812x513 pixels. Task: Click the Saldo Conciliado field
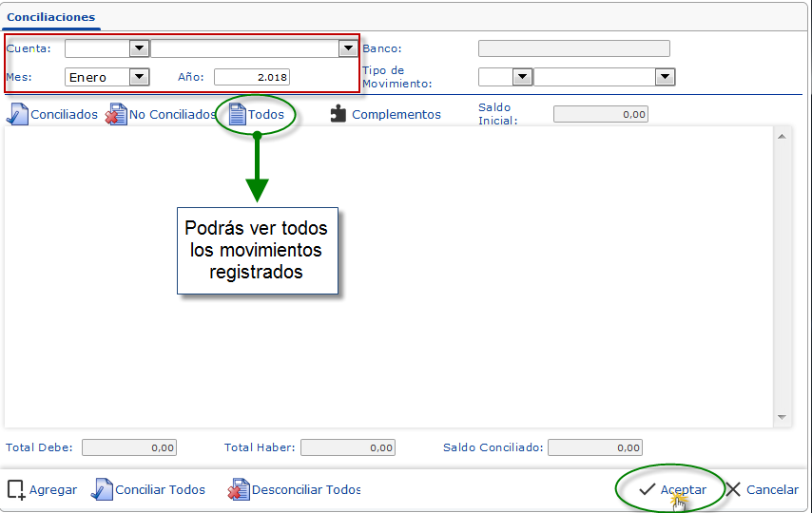click(x=595, y=447)
